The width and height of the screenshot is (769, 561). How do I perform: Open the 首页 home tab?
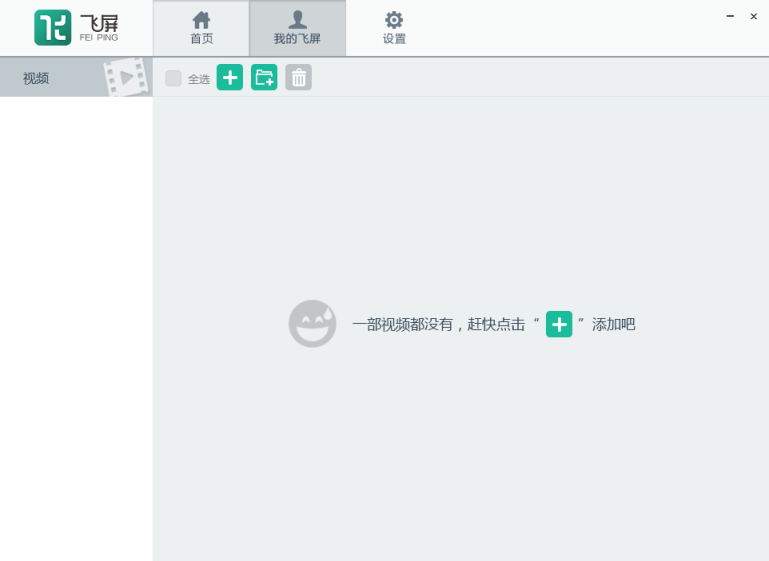(201, 28)
